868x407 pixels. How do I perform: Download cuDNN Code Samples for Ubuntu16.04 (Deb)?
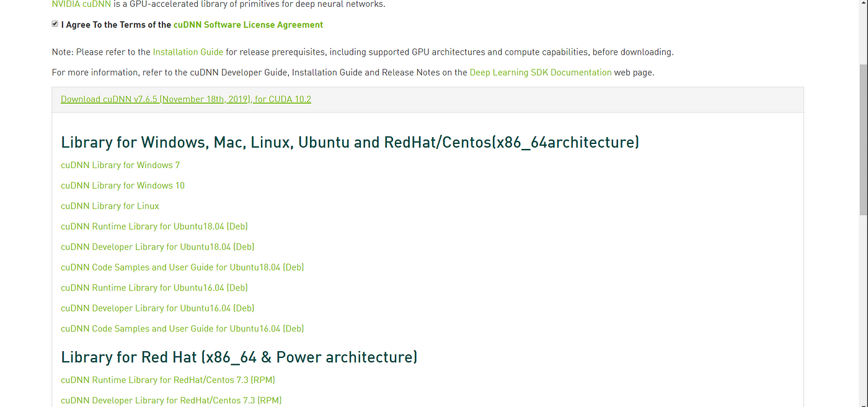(182, 329)
